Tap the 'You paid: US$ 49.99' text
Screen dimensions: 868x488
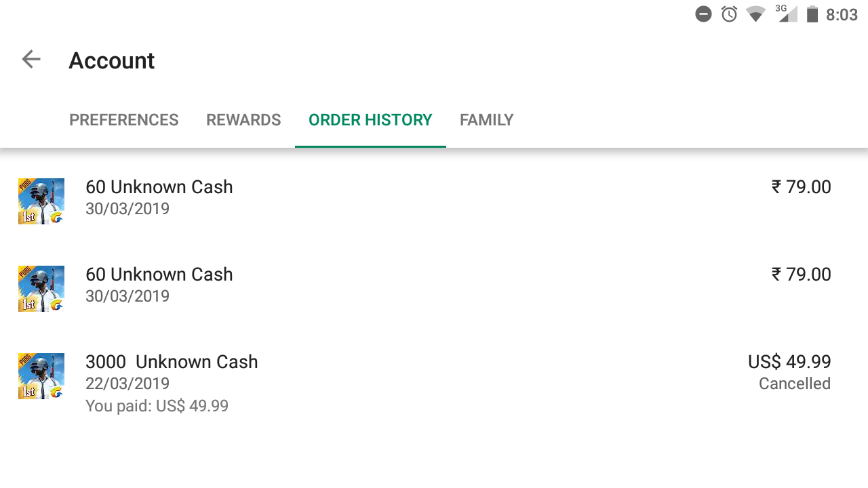tap(157, 406)
